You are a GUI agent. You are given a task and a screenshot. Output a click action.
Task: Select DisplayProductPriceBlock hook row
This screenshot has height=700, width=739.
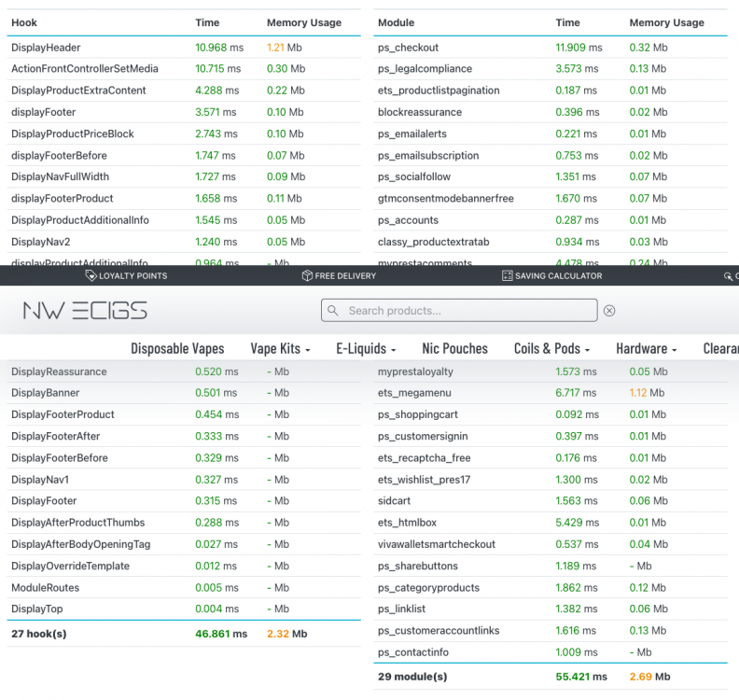coord(184,133)
